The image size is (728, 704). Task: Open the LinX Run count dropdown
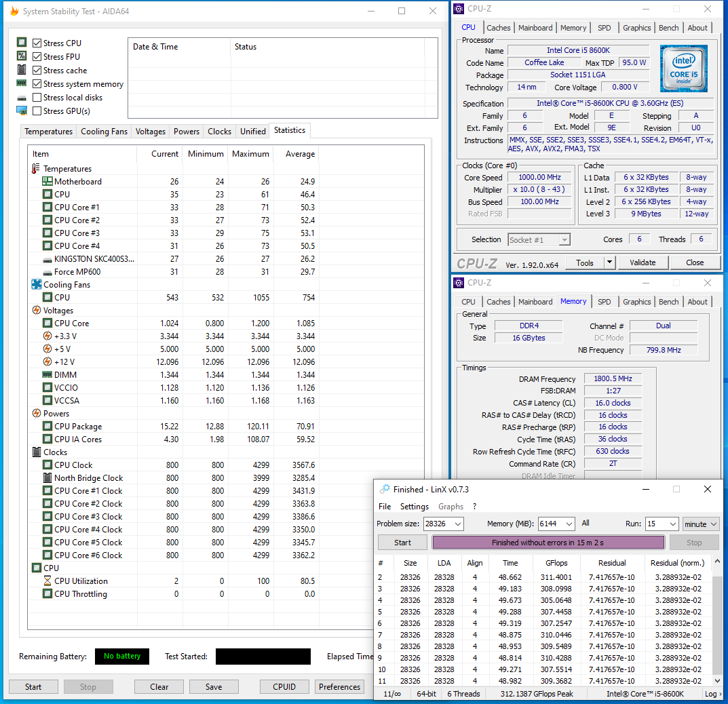[673, 524]
